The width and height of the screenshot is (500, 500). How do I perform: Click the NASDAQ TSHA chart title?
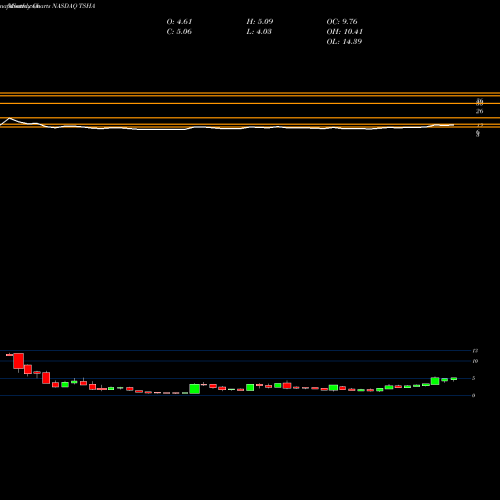coord(74,6)
